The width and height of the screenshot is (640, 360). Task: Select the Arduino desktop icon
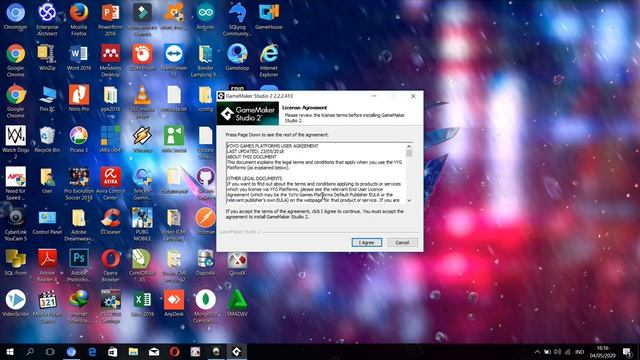coord(205,17)
